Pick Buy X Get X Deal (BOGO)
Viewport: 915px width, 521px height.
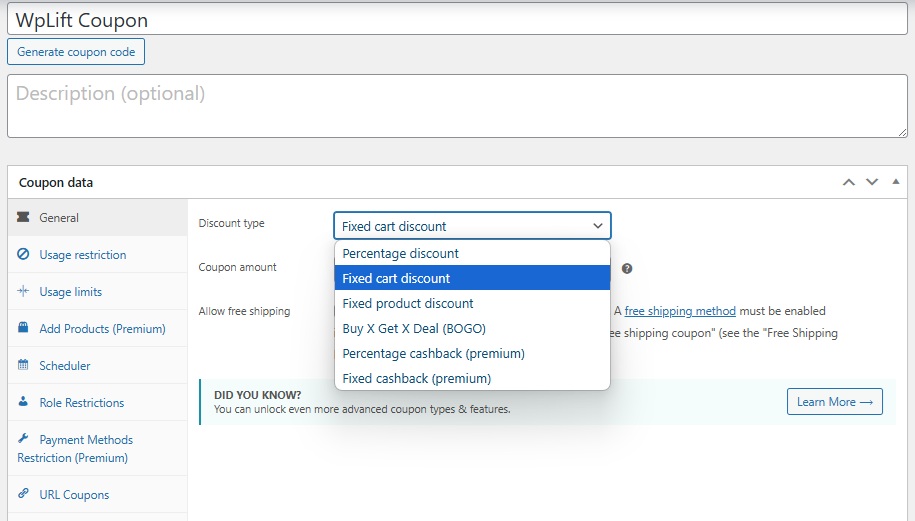click(x=414, y=328)
